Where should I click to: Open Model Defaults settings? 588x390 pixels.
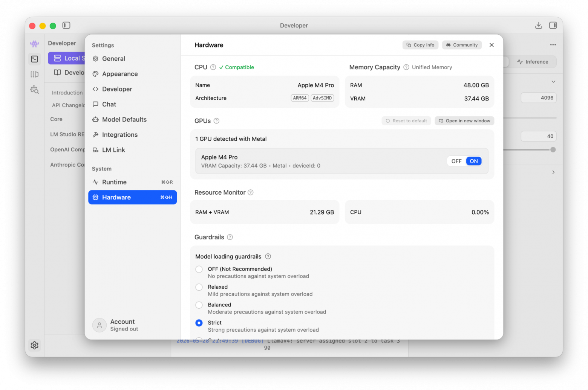click(x=132, y=120)
